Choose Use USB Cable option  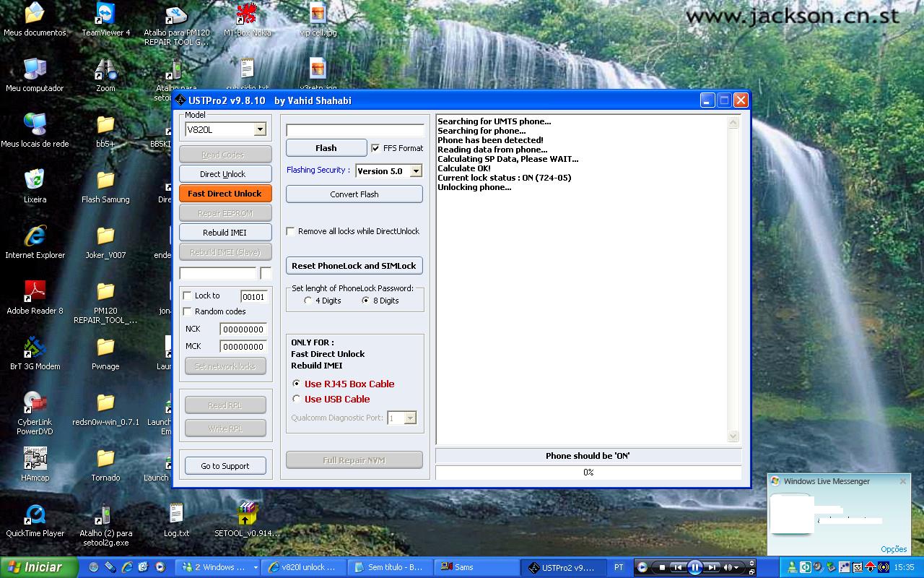tap(296, 399)
